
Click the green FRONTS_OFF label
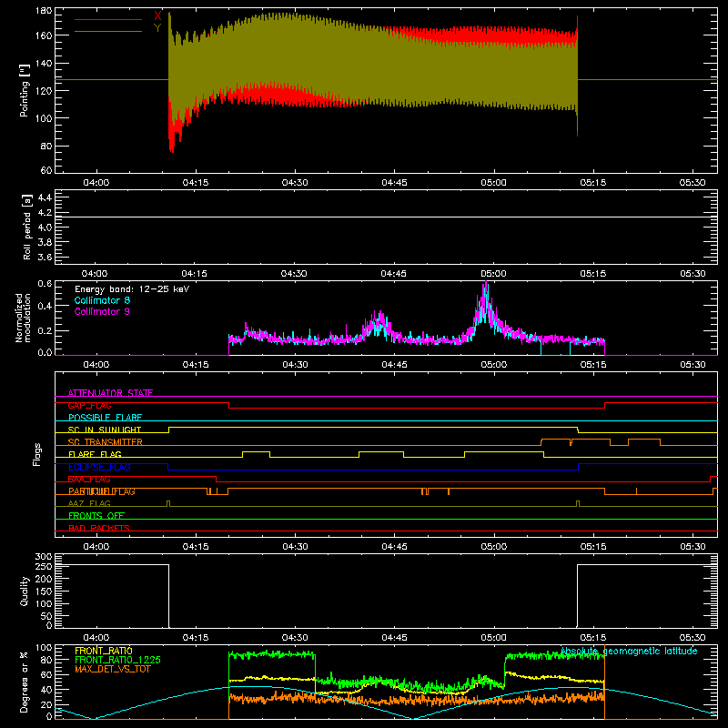[96, 516]
